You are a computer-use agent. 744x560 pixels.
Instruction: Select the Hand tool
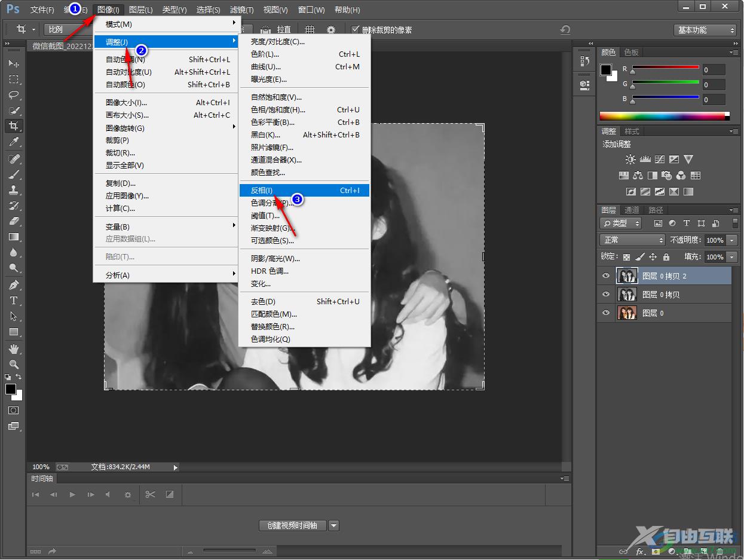[14, 348]
